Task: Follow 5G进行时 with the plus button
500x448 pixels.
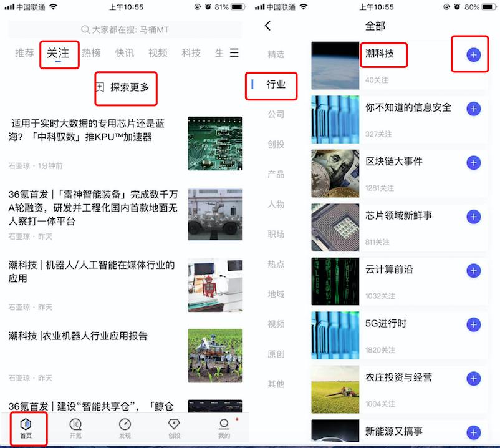Action: pos(474,325)
